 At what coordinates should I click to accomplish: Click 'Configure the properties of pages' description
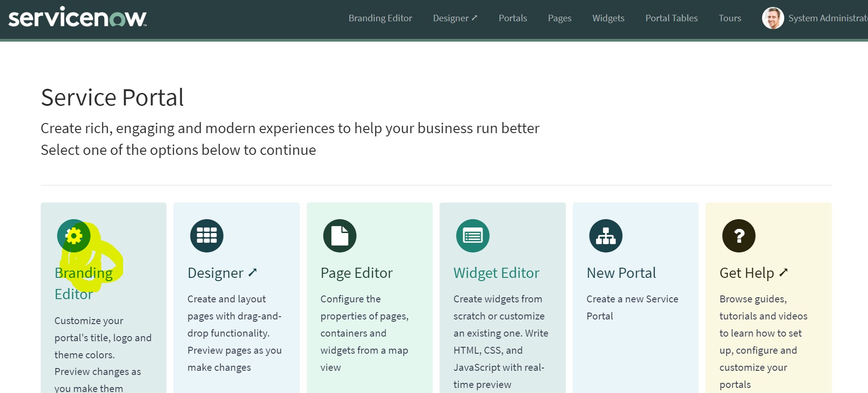(365, 333)
